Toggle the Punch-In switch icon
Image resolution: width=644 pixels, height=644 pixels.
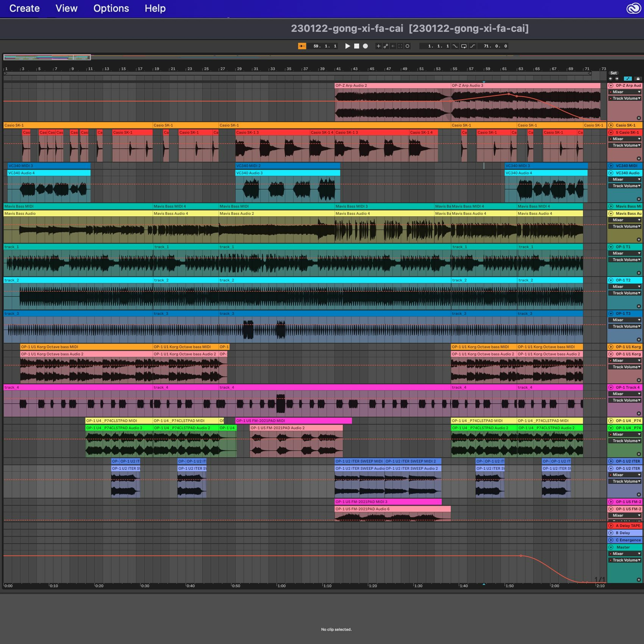point(455,46)
